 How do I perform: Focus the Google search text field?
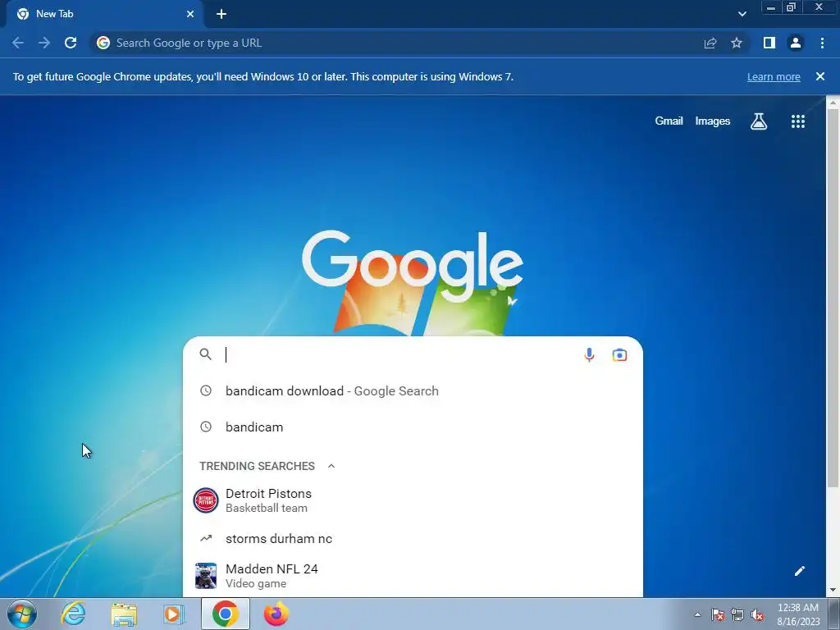click(399, 354)
